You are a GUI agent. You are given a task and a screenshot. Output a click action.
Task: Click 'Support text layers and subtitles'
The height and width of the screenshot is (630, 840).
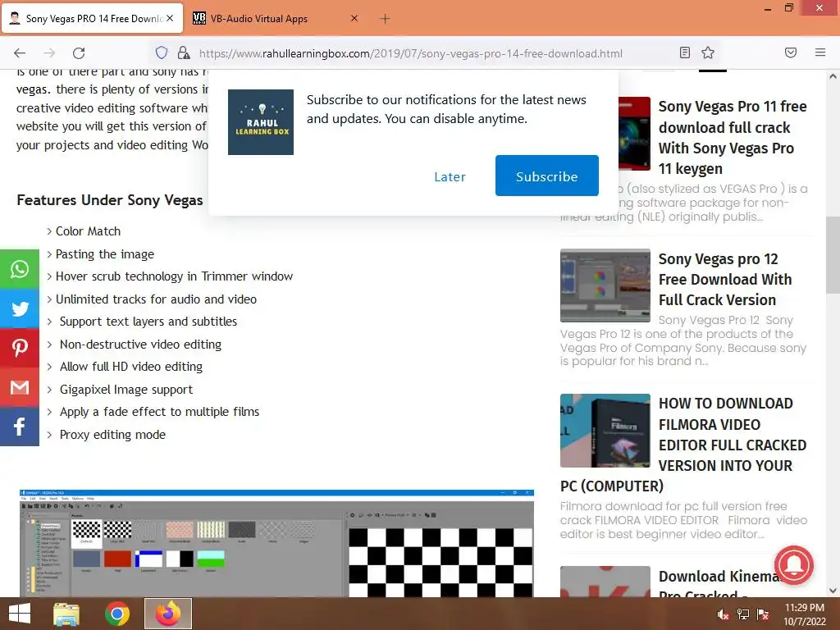pos(148,322)
